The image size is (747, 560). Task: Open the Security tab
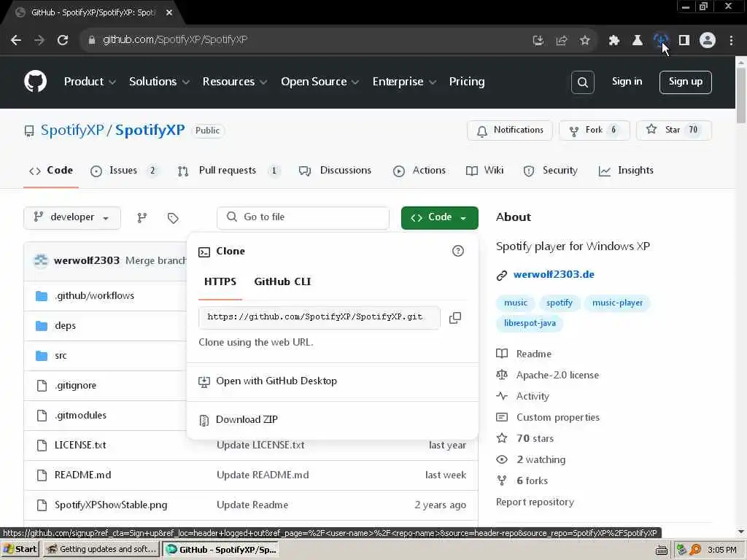[x=550, y=171]
